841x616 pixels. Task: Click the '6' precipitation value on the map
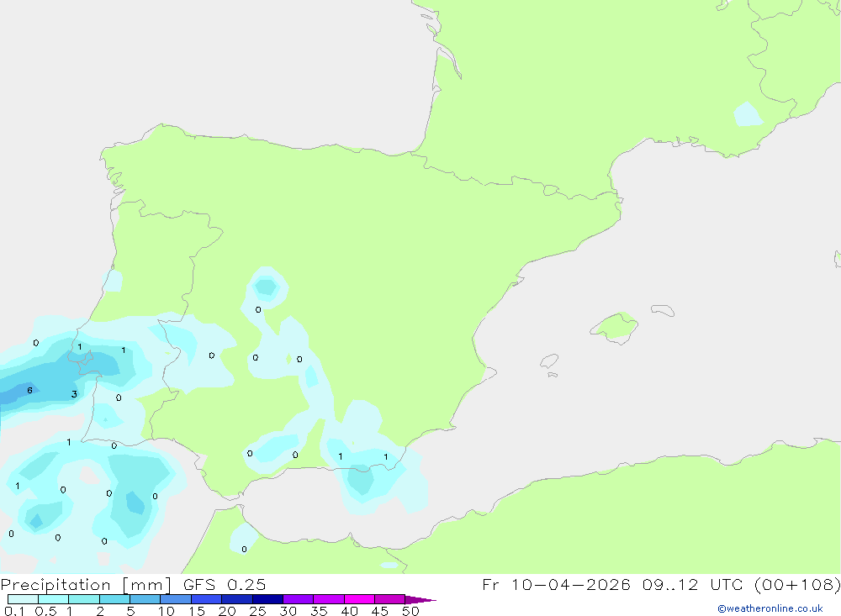point(30,390)
